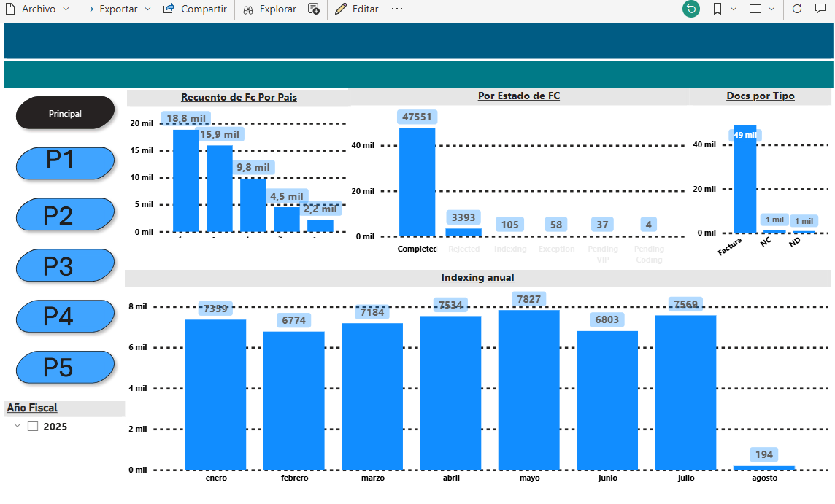
Task: Collapse the 2025 item in Año Fiscal
Action: coord(16,426)
